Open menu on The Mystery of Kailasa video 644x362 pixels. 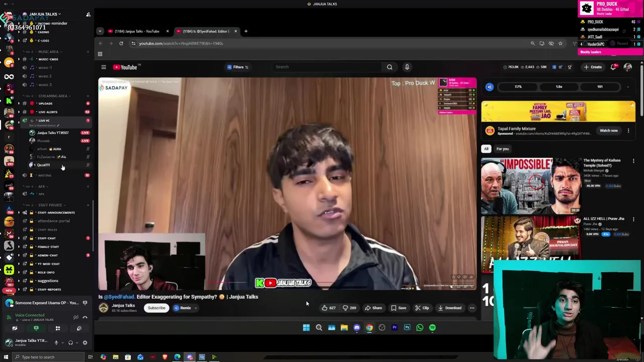coord(633,161)
